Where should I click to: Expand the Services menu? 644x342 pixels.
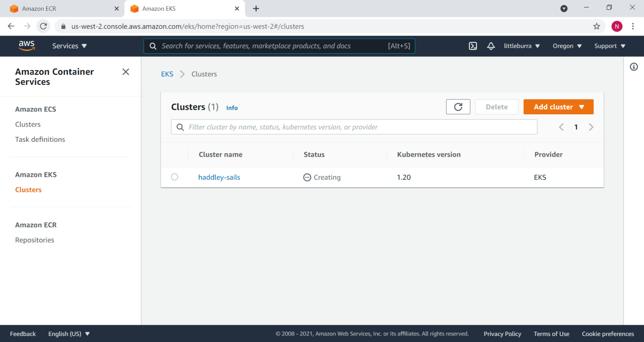[70, 46]
